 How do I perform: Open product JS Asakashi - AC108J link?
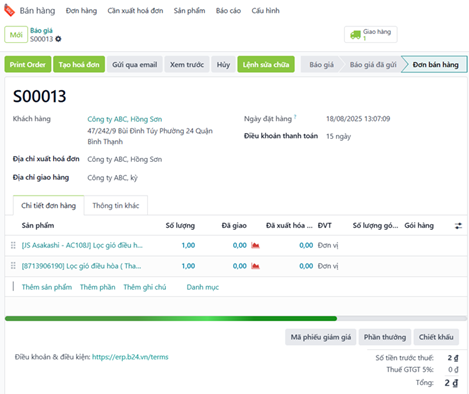tap(82, 245)
